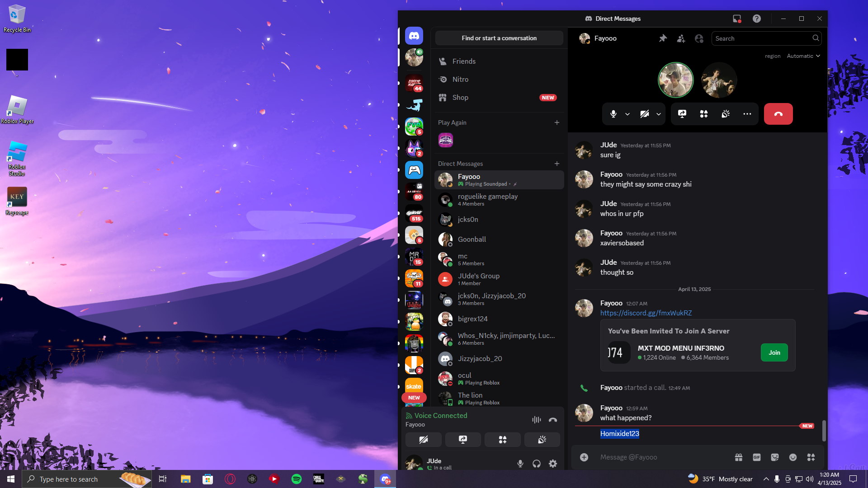This screenshot has height=488, width=868.
Task: Open Discord help icon
Action: click(757, 19)
